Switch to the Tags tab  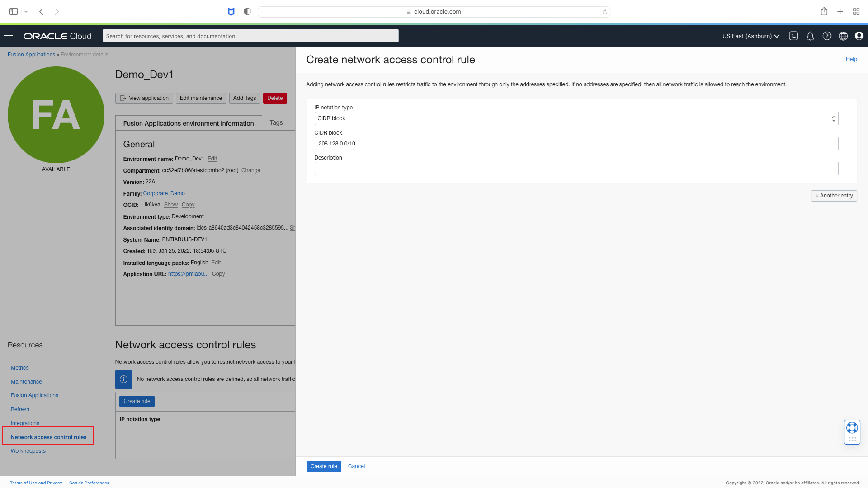click(x=276, y=122)
